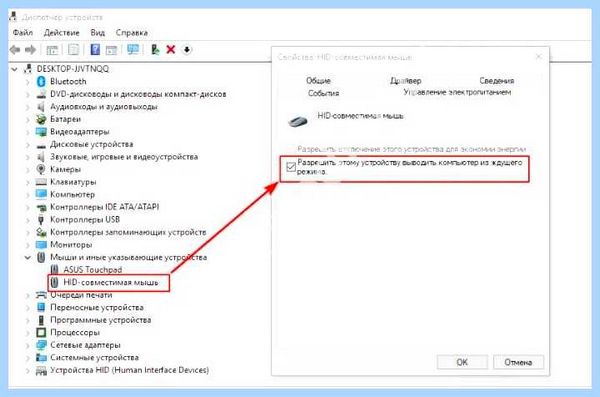Screen dimensions: 600x397
Task: Click the DESKTOP-JJVTNQQ computer icon
Action: click(28, 69)
